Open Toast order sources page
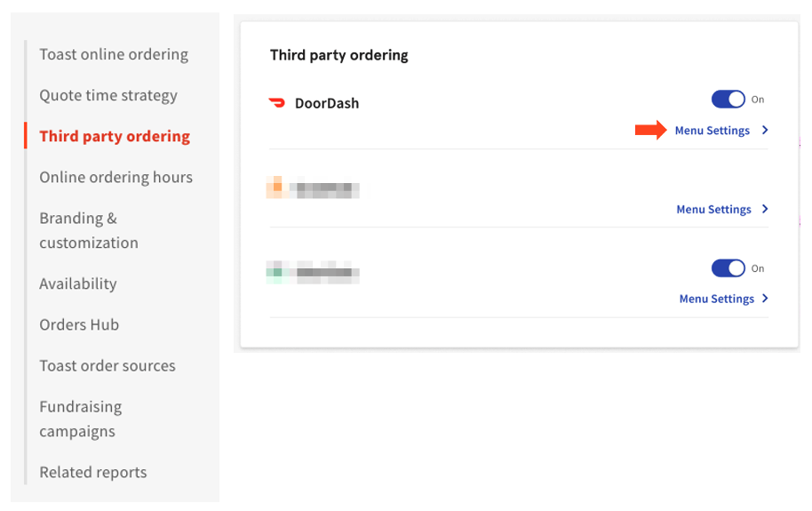 (107, 365)
